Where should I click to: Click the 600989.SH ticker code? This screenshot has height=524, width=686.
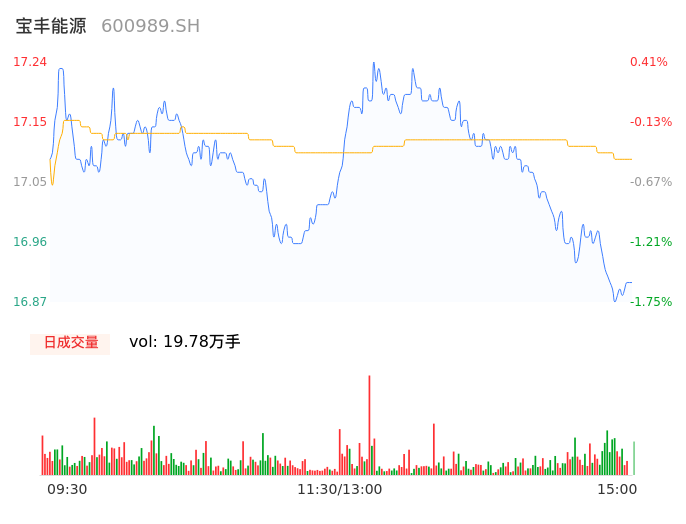pos(150,26)
